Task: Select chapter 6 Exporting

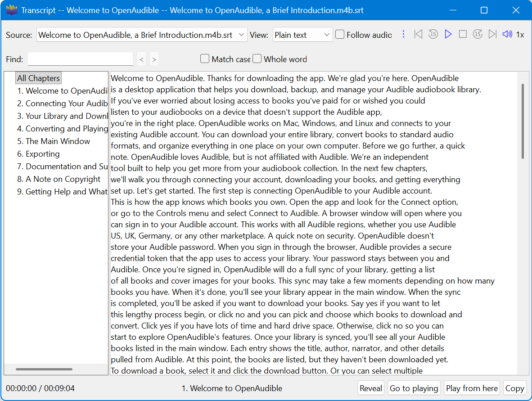Action: pyautogui.click(x=38, y=153)
